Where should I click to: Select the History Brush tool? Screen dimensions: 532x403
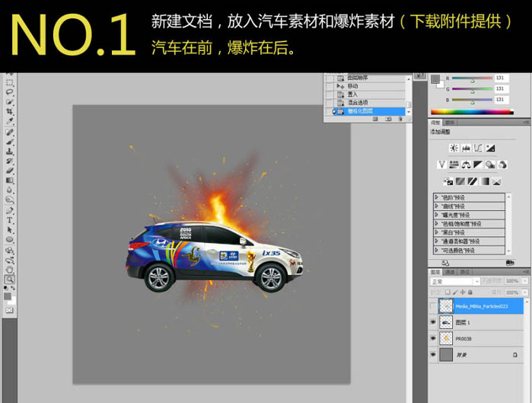[x=9, y=161]
